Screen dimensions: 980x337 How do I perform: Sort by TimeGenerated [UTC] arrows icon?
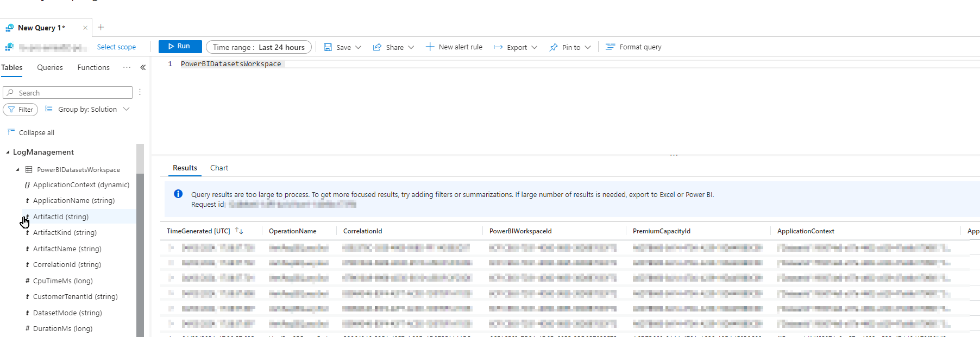(x=239, y=231)
